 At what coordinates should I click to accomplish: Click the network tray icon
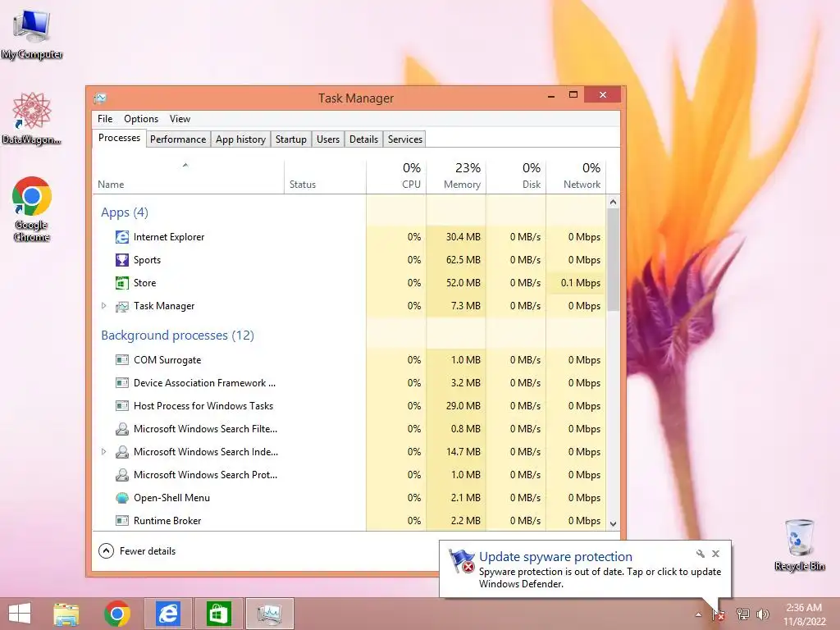click(x=742, y=614)
